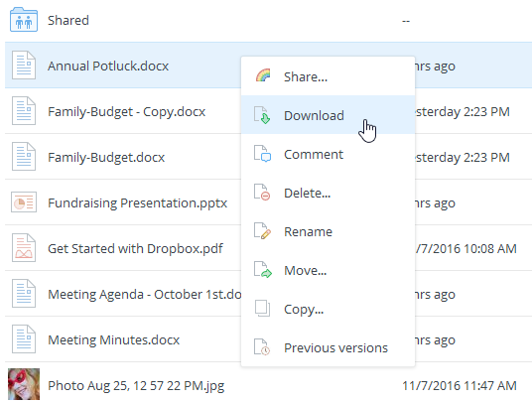The image size is (532, 402).
Task: Click the photo thumbnail of JPG file
Action: point(24,384)
